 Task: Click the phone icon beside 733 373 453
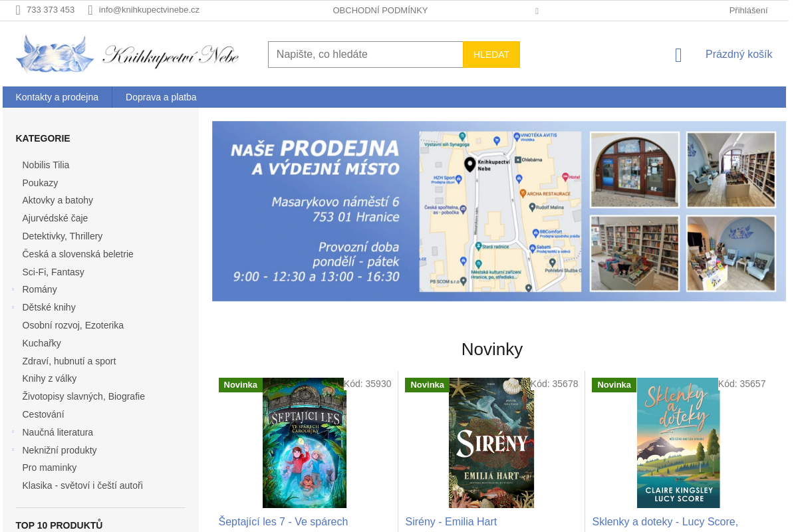pos(19,10)
